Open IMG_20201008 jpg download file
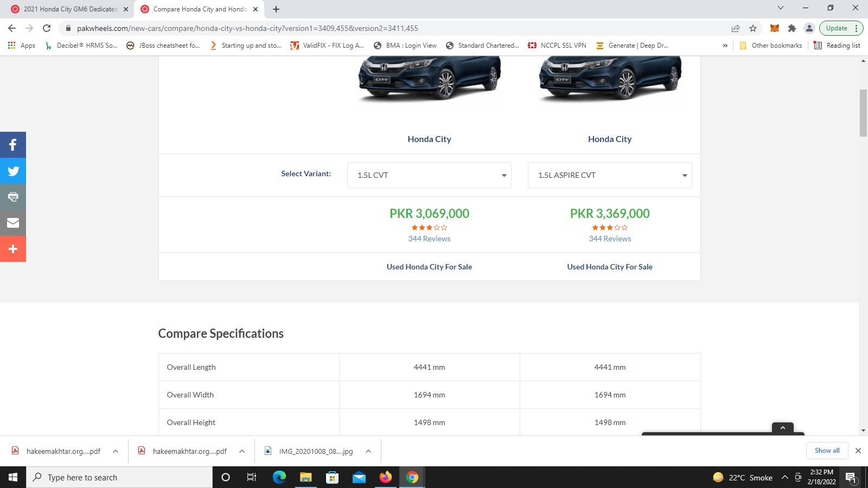This screenshot has height=488, width=868. pyautogui.click(x=309, y=451)
